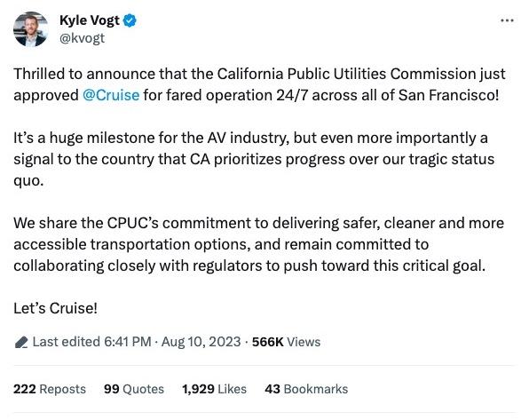Follow the @Cruise mention link
The image size is (529, 420).
(x=111, y=95)
